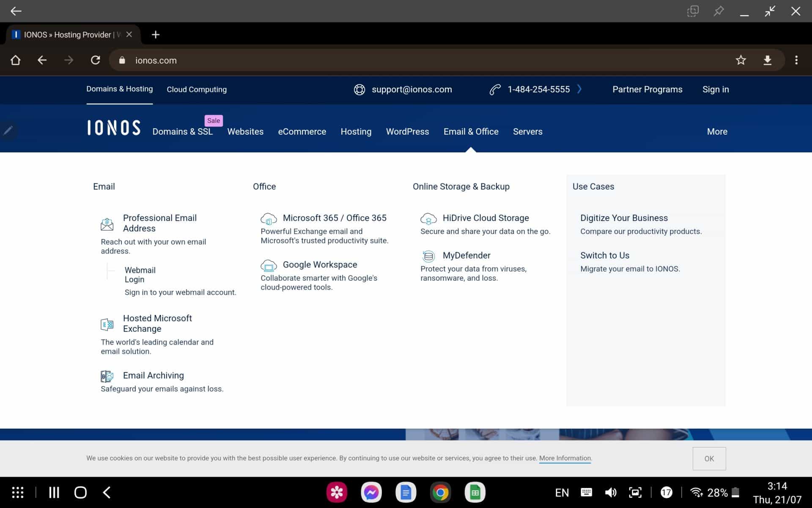
Task: Dismiss the cookie banner with OK
Action: pyautogui.click(x=709, y=458)
